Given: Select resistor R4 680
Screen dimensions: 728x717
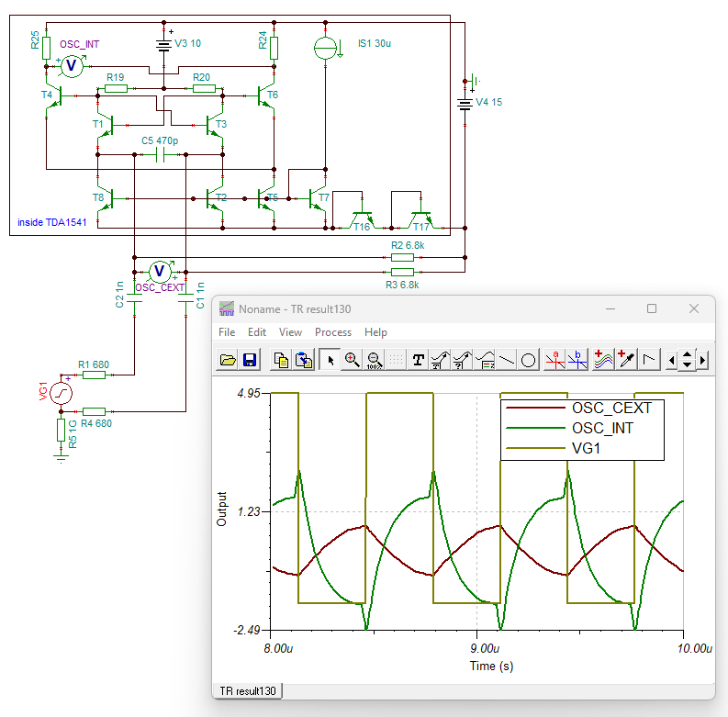Looking at the screenshot, I should pyautogui.click(x=94, y=411).
